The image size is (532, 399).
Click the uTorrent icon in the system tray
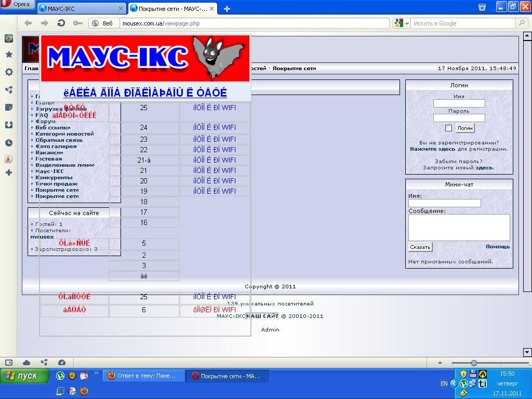pyautogui.click(x=463, y=384)
